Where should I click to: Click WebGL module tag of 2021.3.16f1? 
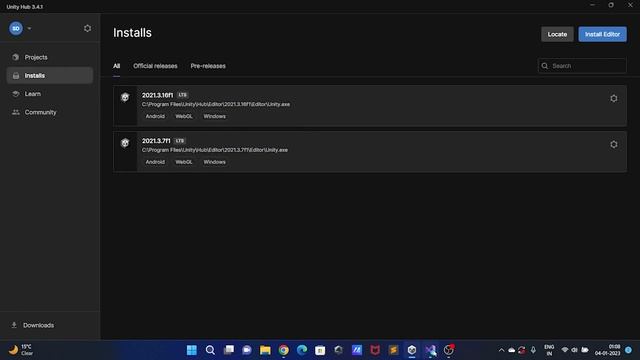(x=184, y=116)
